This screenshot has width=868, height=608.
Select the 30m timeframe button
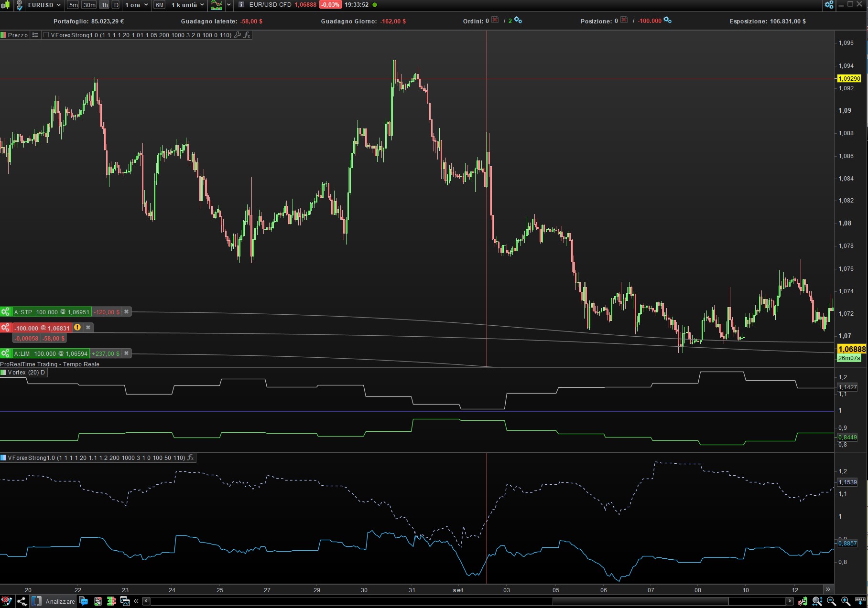(x=89, y=5)
